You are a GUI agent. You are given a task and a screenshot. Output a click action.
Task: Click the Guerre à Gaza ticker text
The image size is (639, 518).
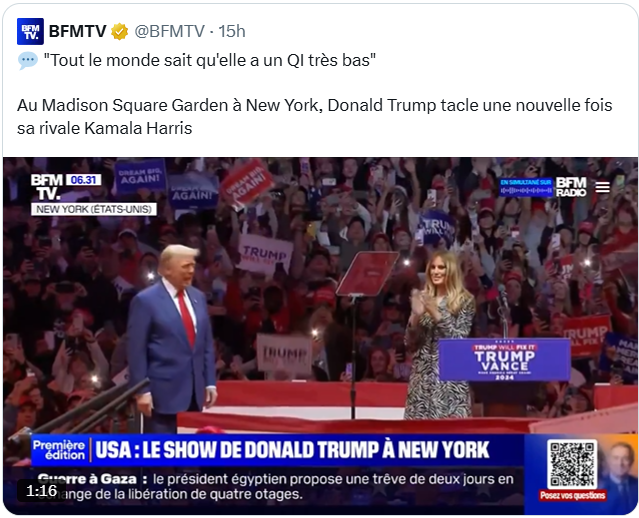[275, 487]
